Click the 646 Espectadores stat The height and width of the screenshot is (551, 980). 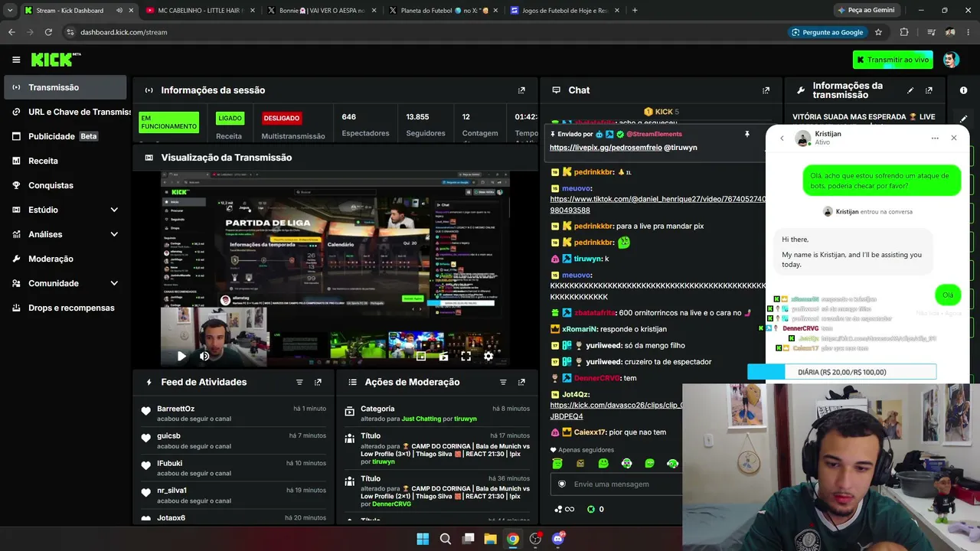coord(365,125)
